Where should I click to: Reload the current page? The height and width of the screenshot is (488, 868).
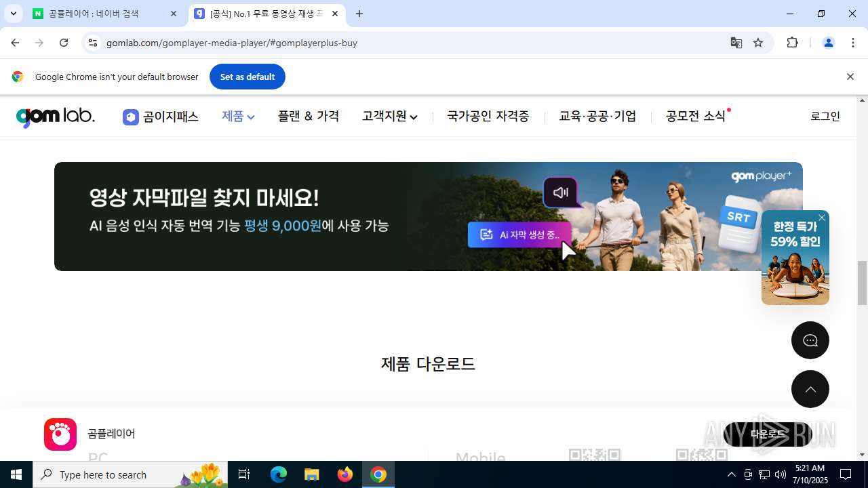coord(64,43)
